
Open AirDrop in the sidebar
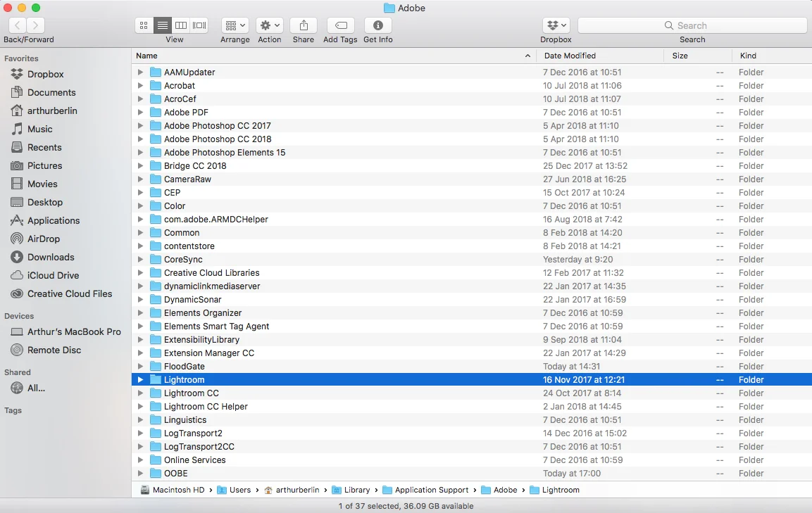pyautogui.click(x=35, y=239)
